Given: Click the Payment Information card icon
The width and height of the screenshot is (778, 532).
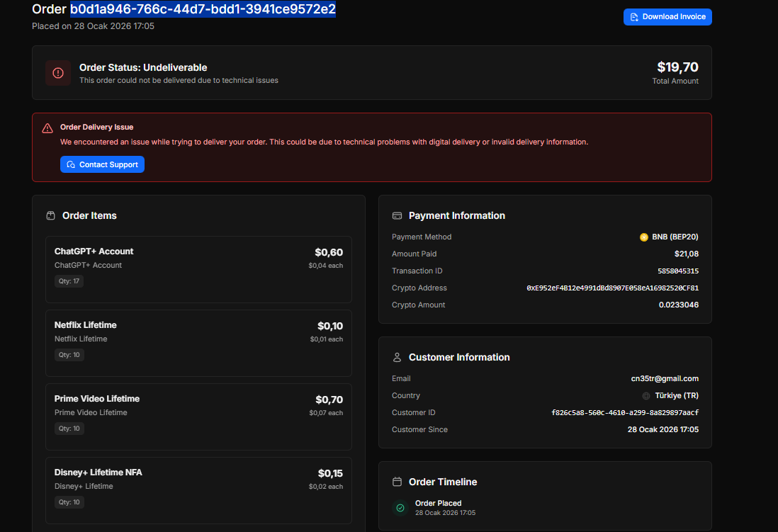Looking at the screenshot, I should (397, 215).
